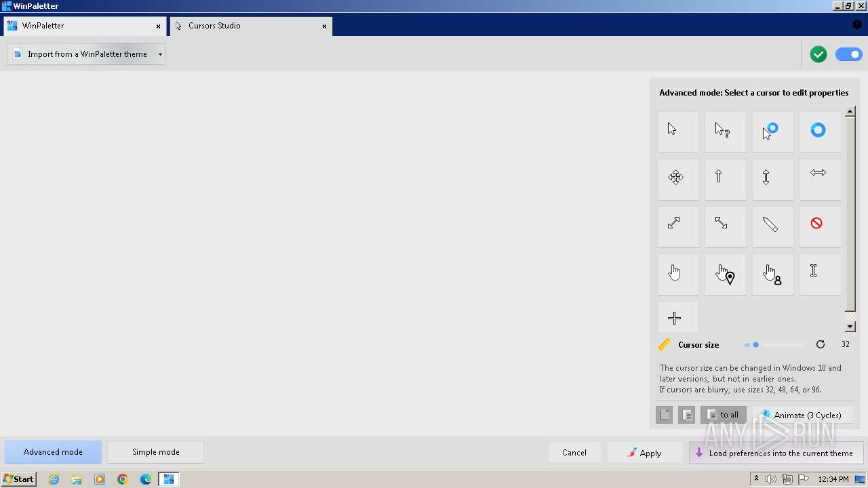This screenshot has width=868, height=488.
Task: Select the person select hand cursor
Action: 772,274
